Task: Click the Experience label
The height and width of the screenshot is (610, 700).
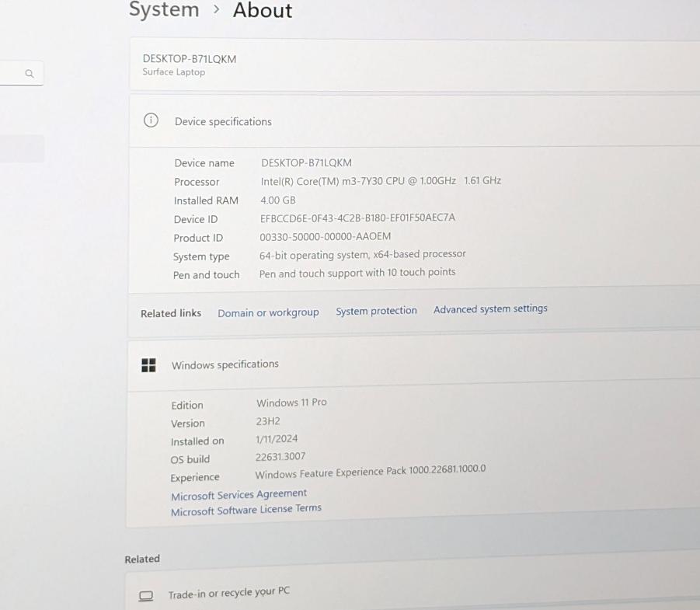Action: click(x=195, y=477)
